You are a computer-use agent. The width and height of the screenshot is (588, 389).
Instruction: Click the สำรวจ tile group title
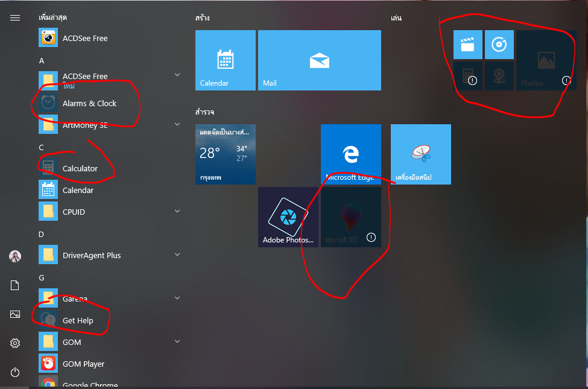pos(205,112)
